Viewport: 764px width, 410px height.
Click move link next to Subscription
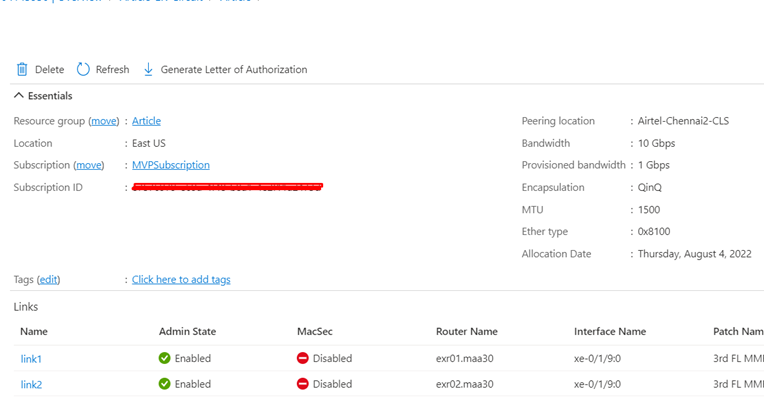pos(89,165)
